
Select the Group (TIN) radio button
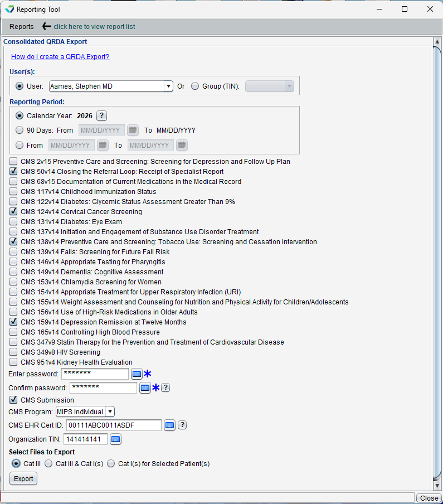tap(194, 86)
